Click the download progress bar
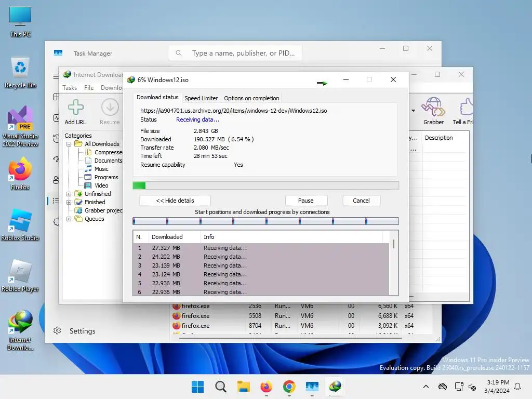This screenshot has height=399, width=532. click(265, 185)
